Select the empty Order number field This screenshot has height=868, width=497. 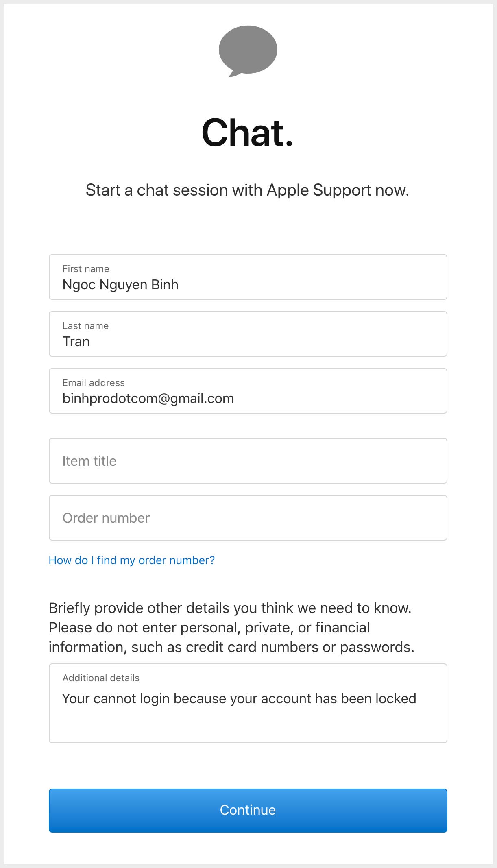coord(248,518)
